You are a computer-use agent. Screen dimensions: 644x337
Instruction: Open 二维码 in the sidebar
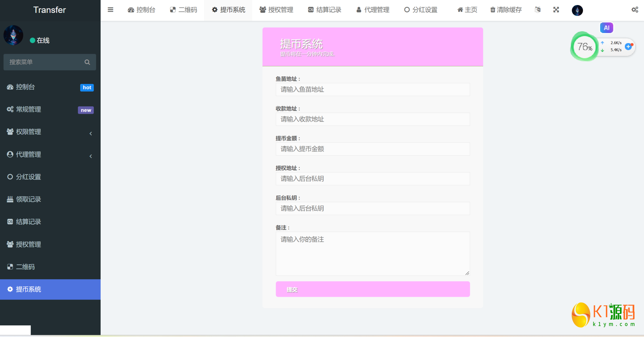(50, 267)
